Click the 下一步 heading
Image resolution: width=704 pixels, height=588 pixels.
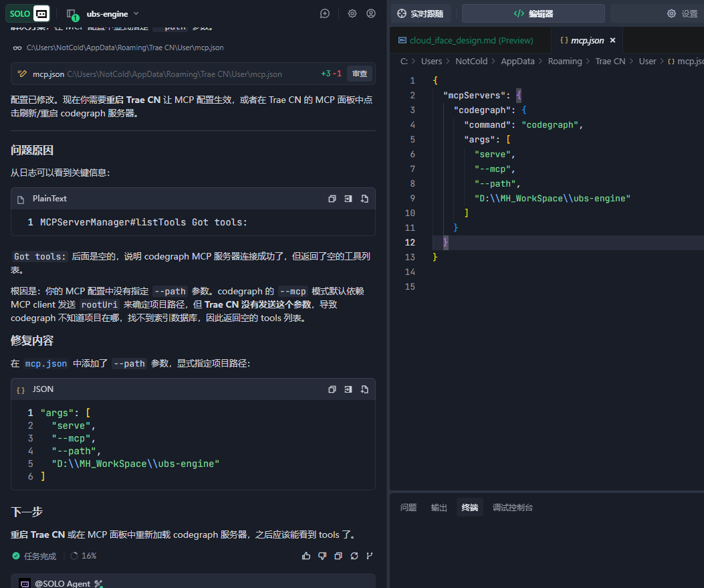[x=27, y=512]
